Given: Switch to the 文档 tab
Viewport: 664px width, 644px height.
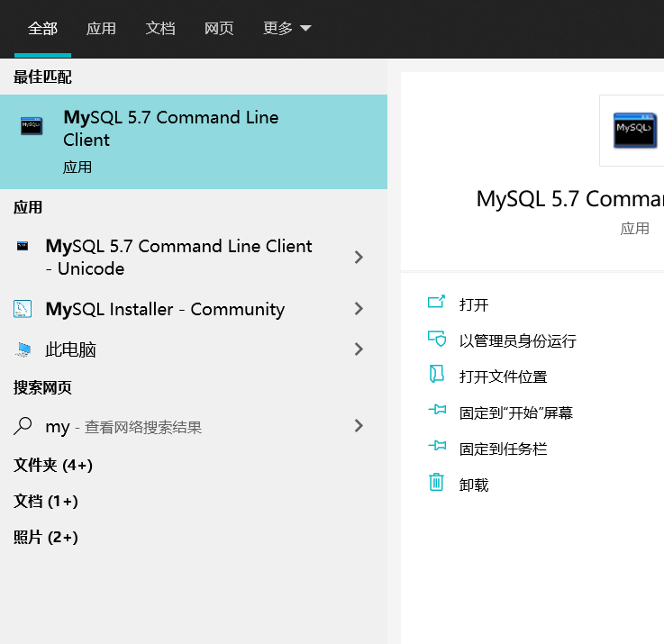Looking at the screenshot, I should coord(160,29).
